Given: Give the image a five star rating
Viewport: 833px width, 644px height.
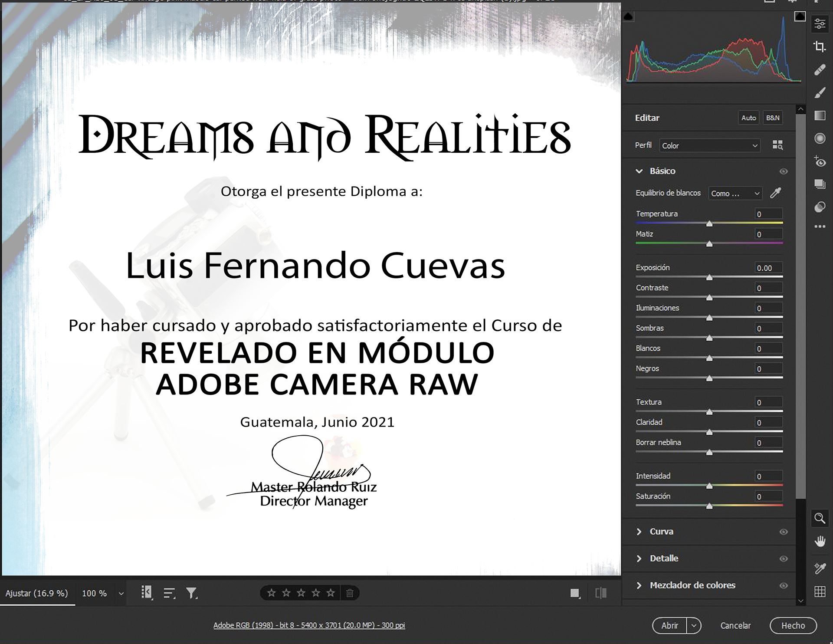Looking at the screenshot, I should click(x=331, y=593).
